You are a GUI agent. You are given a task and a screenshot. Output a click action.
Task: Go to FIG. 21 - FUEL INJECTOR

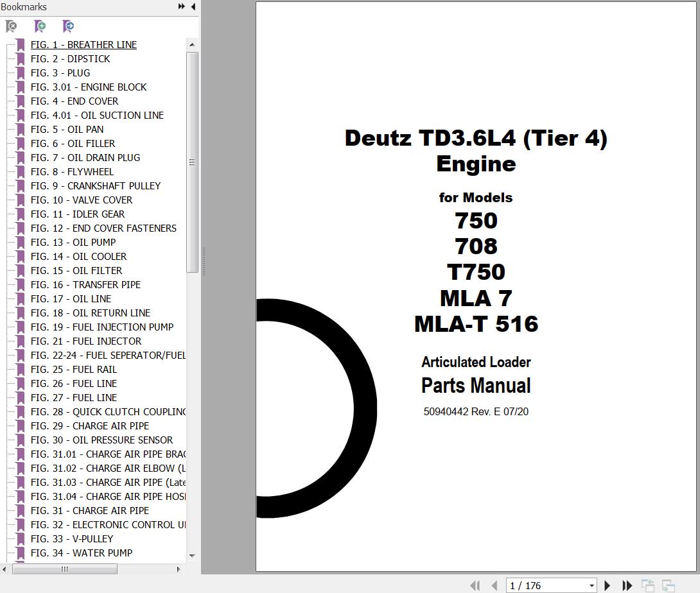click(x=86, y=341)
